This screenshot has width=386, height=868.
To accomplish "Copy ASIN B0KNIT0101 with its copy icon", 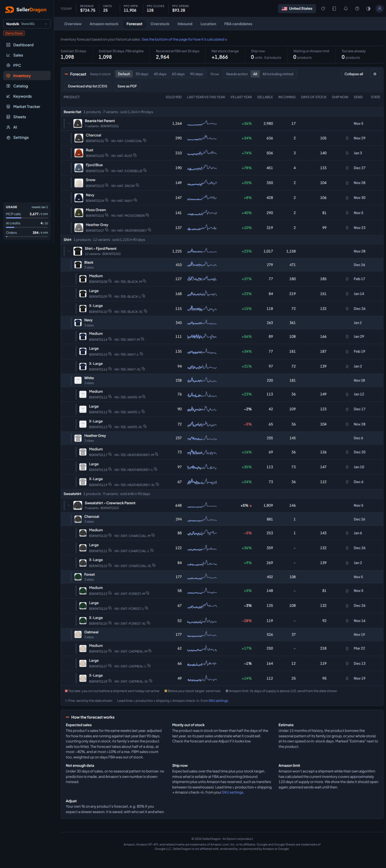I will tap(107, 140).
